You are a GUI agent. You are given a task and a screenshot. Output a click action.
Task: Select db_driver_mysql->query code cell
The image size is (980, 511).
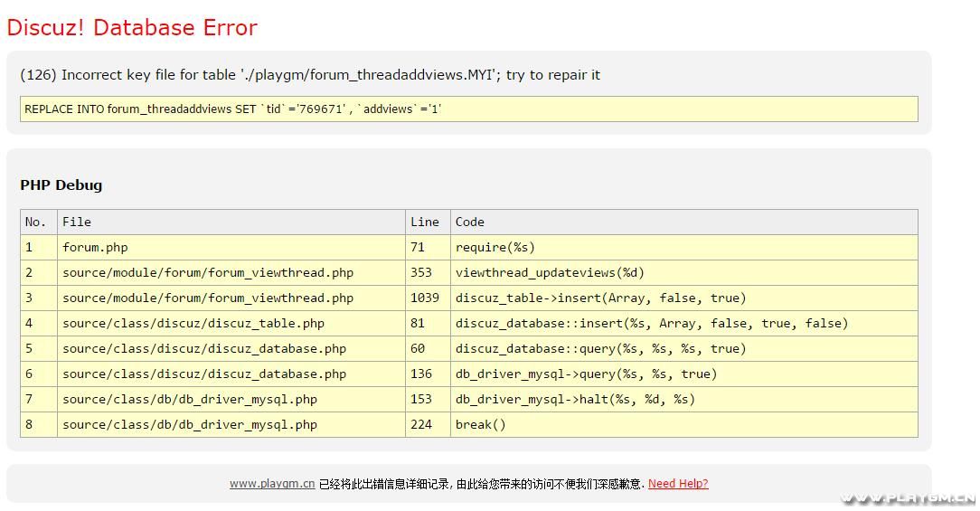point(684,374)
